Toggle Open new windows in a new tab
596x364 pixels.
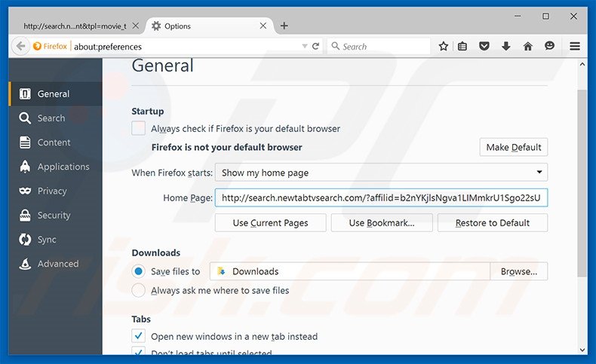[138, 336]
